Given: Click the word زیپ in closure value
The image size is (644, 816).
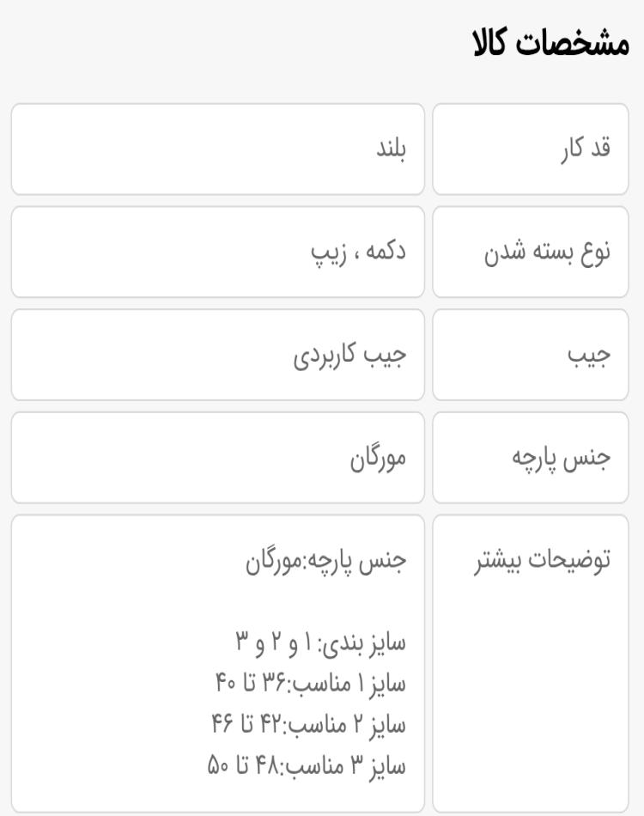Looking at the screenshot, I should point(328,253).
